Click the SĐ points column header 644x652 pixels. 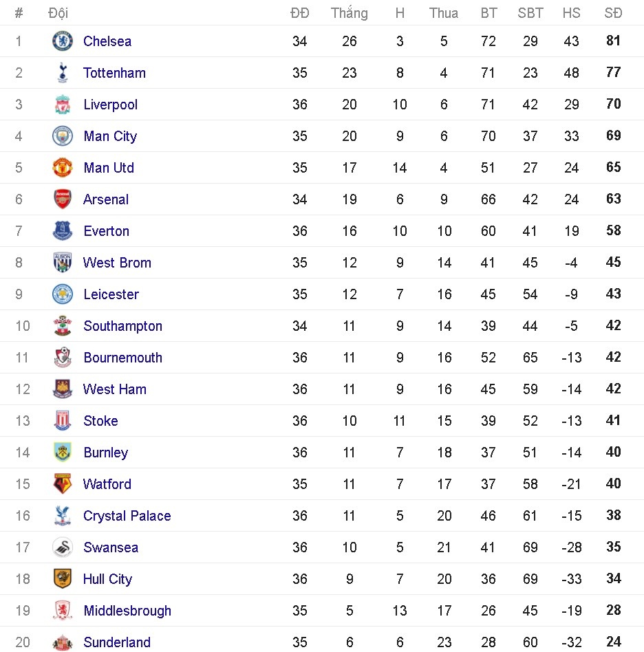pos(613,13)
